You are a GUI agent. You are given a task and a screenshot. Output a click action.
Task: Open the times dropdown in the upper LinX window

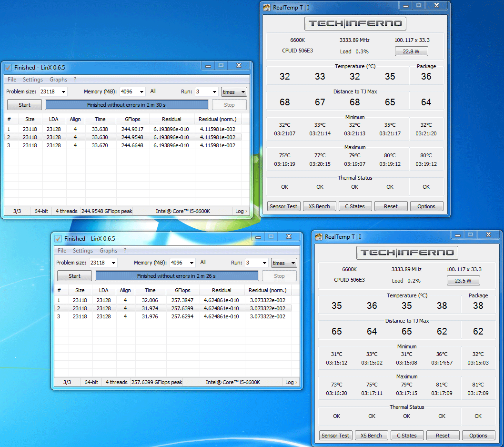pos(234,92)
